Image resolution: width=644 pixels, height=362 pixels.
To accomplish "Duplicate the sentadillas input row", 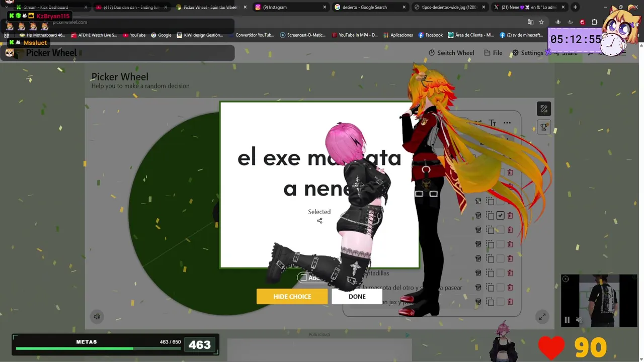I will [491, 273].
